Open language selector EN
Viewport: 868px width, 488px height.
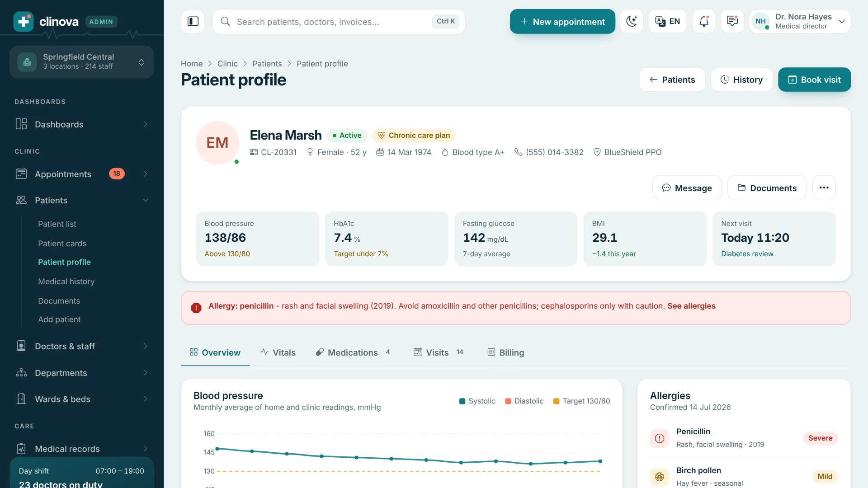click(667, 21)
